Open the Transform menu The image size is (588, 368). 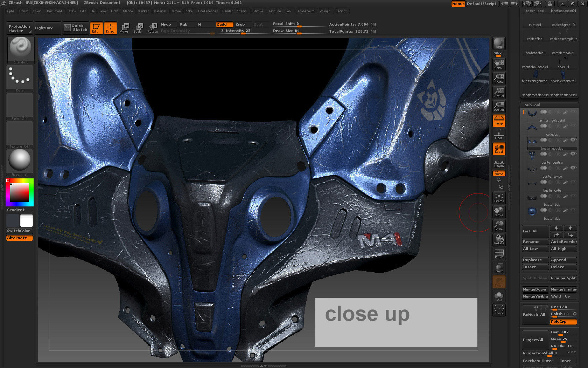[306, 11]
